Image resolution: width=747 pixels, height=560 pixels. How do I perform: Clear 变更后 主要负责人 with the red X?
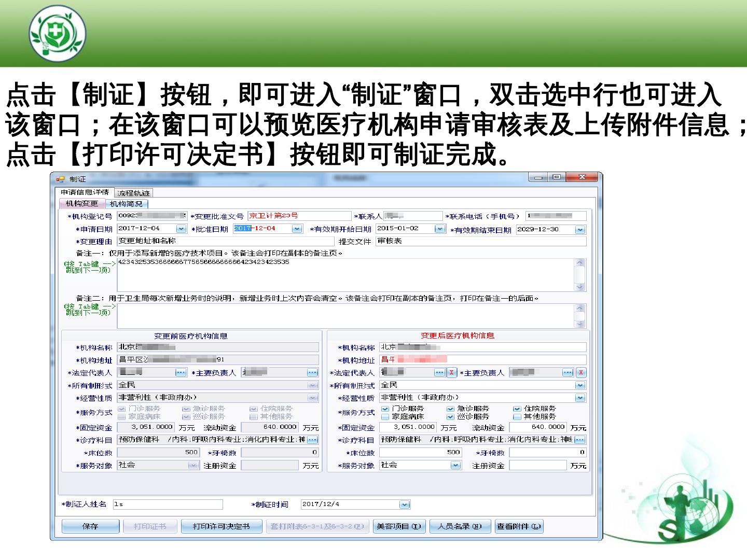[581, 373]
